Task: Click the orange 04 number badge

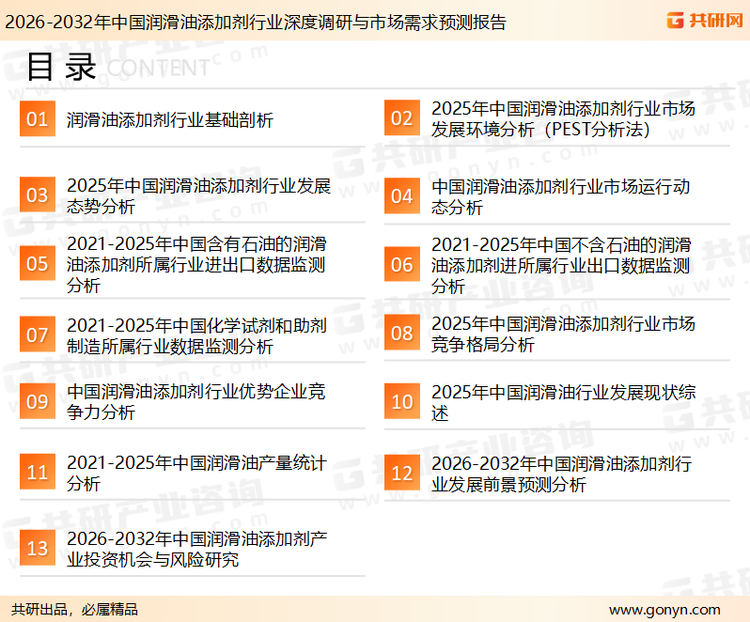Action: click(402, 196)
